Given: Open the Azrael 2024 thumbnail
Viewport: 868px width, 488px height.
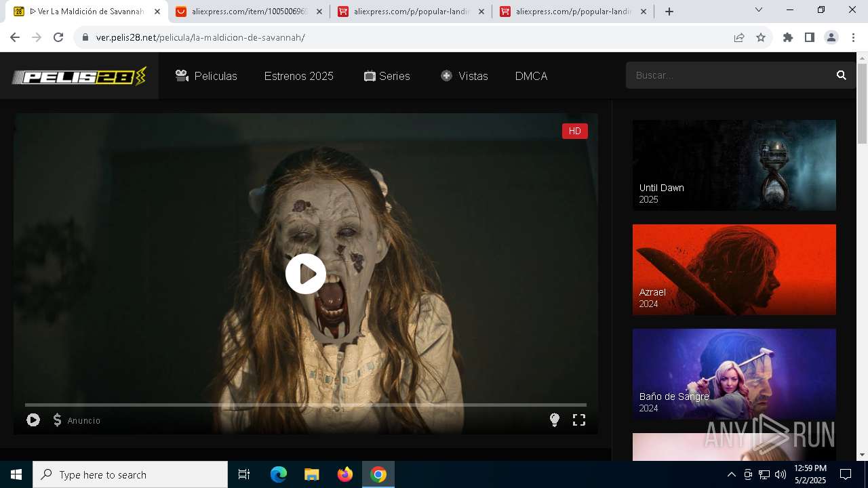Looking at the screenshot, I should point(734,270).
